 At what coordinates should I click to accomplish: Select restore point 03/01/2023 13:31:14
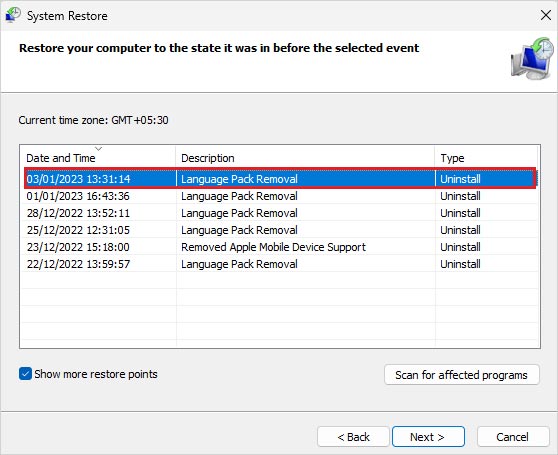(280, 179)
